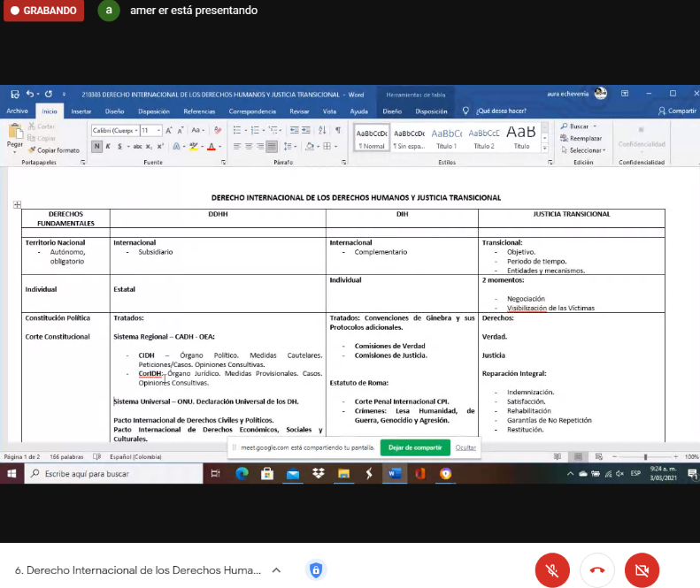Click Copiar formato painter tool
Screen dimensions: 700x588
(54, 150)
